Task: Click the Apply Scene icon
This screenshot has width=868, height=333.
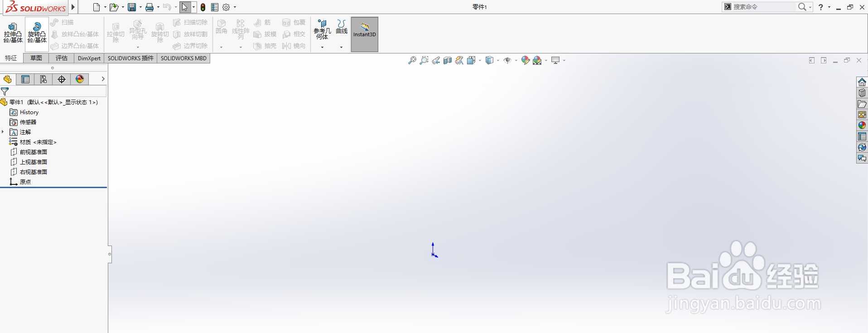Action: (537, 60)
